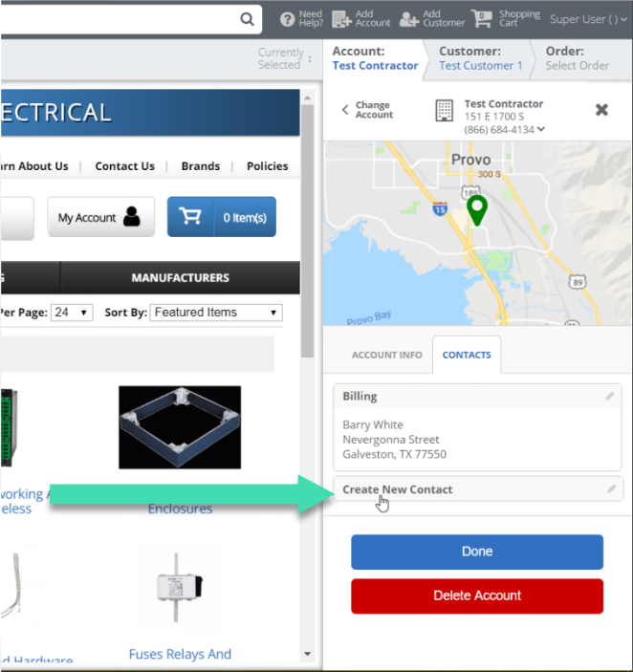633x672 pixels.
Task: Click the Change Account link
Action: 374,110
